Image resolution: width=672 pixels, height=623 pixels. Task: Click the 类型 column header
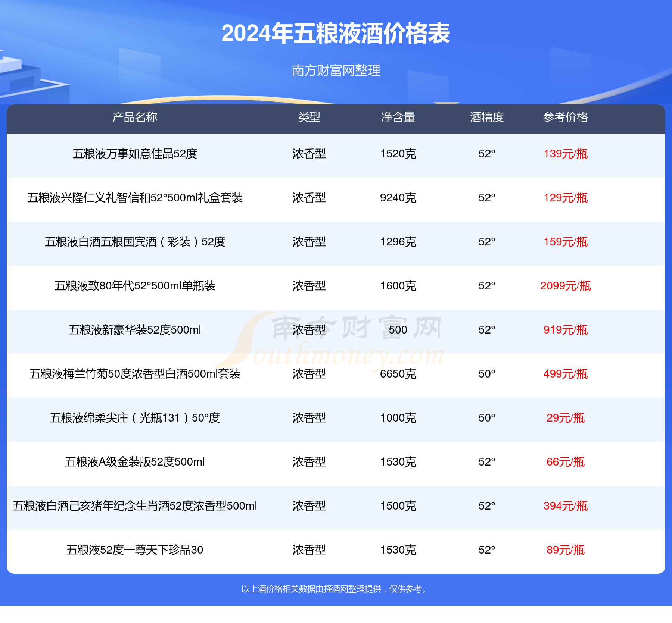[x=309, y=117]
